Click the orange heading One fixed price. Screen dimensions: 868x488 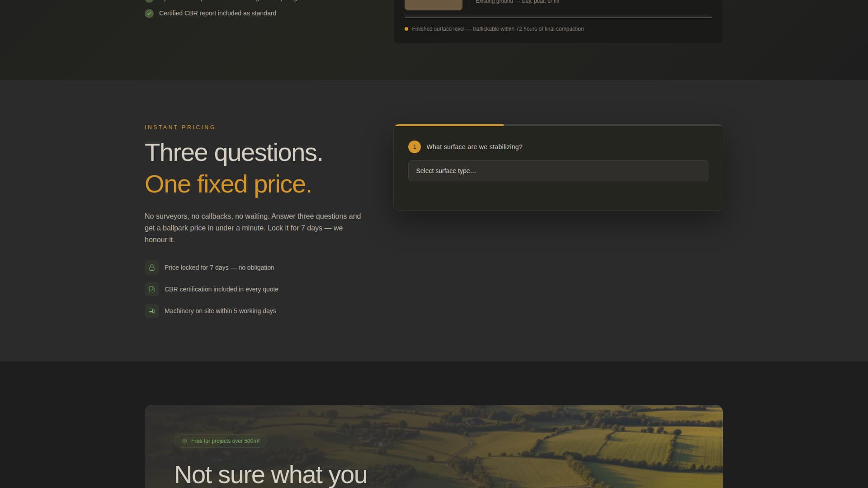pyautogui.click(x=228, y=184)
